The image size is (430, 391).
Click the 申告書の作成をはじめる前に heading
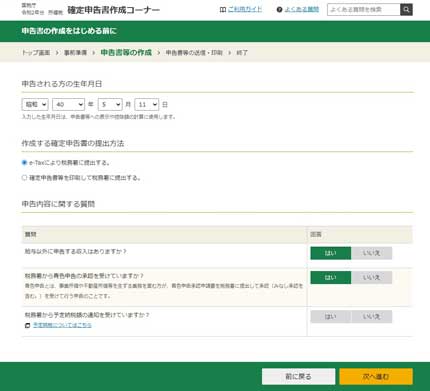coord(69,31)
